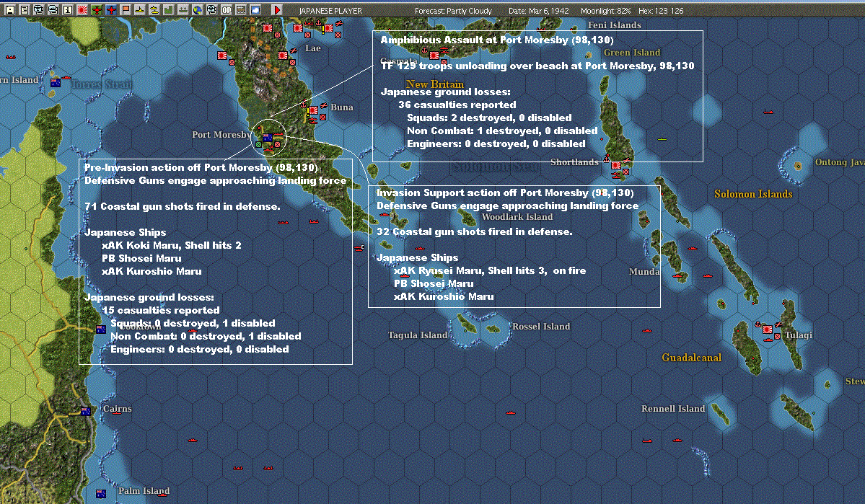Click the green unit marker at Port Moresby
This screenshot has width=865, height=504.
click(x=259, y=144)
